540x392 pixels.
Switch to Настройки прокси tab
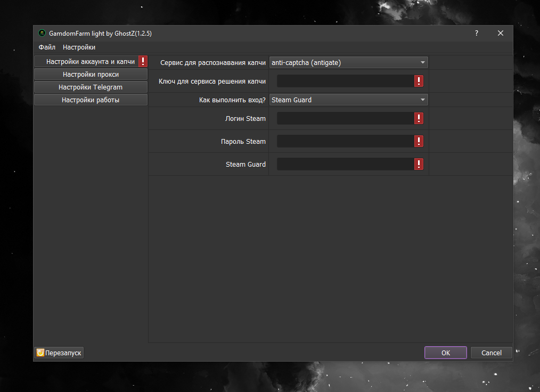click(91, 74)
